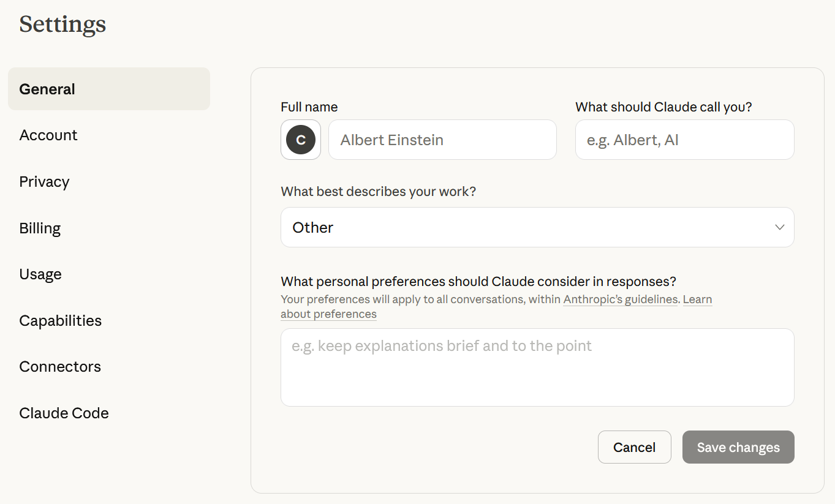835x504 pixels.
Task: Focus the 'What should Claude call you' field
Action: click(684, 140)
